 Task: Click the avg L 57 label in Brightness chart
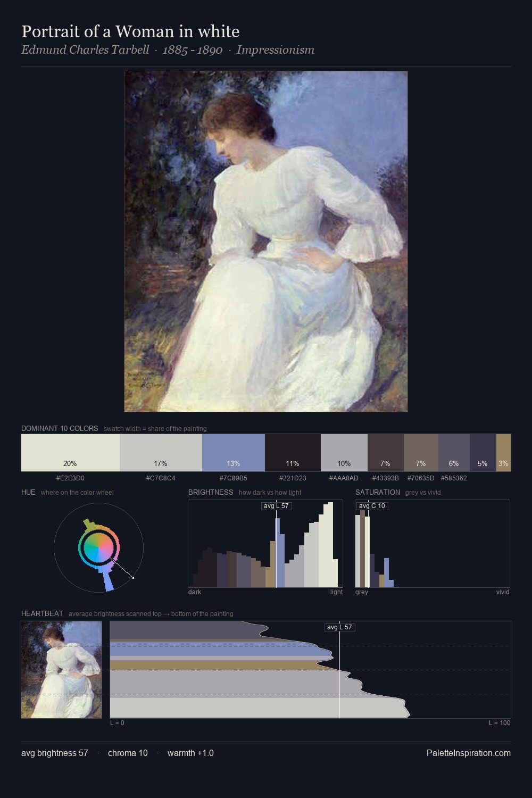click(x=276, y=506)
